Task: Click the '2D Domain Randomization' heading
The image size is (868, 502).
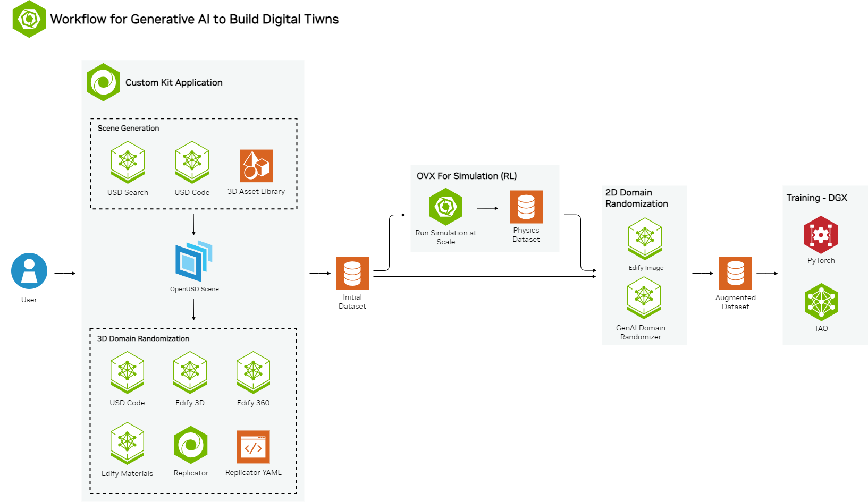Action: 637,198
